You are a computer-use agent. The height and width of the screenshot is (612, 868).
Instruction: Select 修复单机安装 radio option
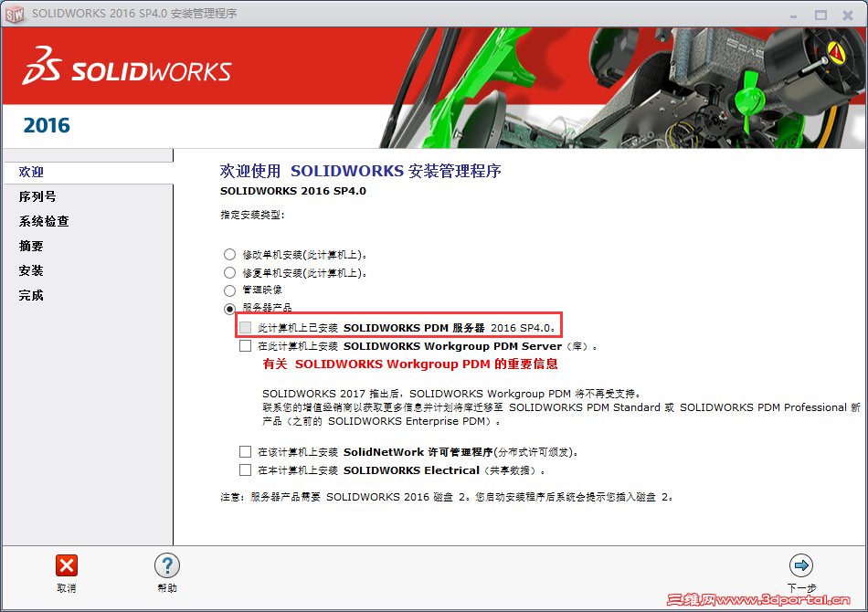point(229,273)
